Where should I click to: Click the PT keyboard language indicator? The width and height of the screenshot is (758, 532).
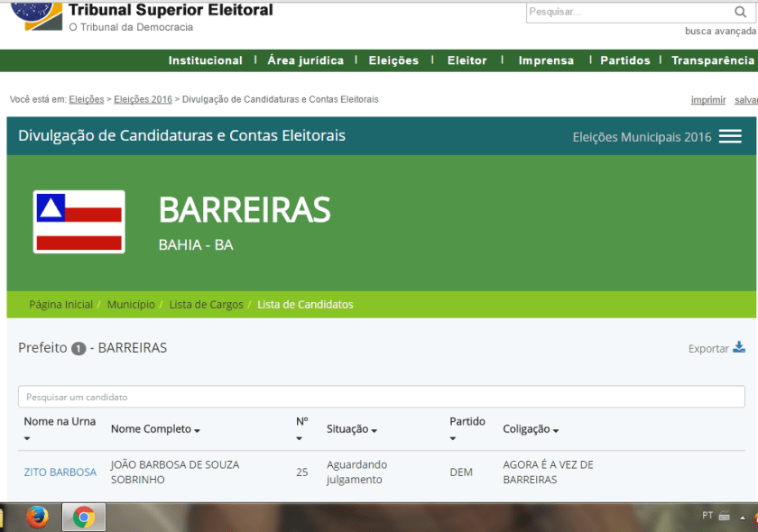(x=707, y=517)
